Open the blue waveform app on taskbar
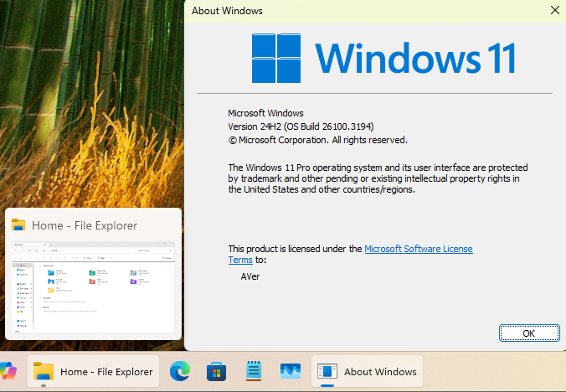Image resolution: width=566 pixels, height=392 pixels. pos(291,371)
